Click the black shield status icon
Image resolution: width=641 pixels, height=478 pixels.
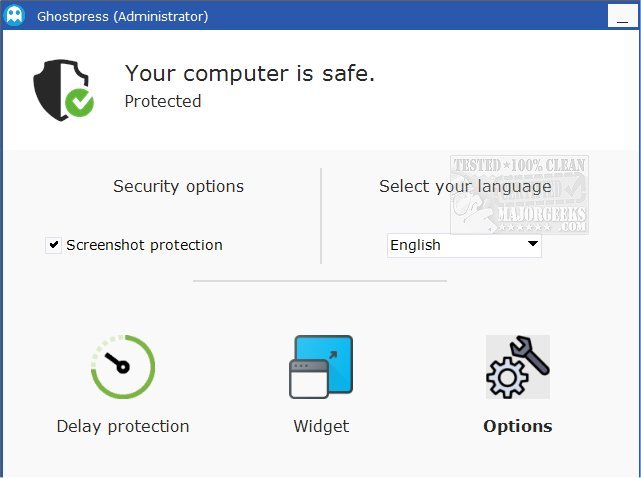tap(56, 88)
